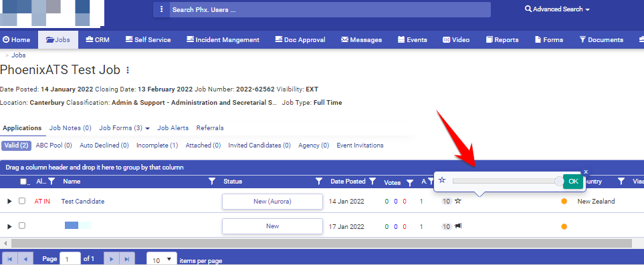The height and width of the screenshot is (265, 644).
Task: Click the star next to Test Candidate rating
Action: 458,202
